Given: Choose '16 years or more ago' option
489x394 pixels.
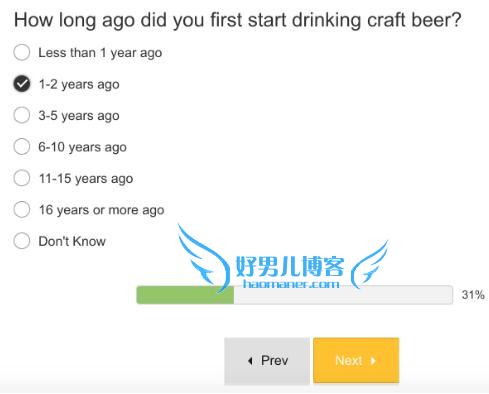Looking at the screenshot, I should (22, 209).
